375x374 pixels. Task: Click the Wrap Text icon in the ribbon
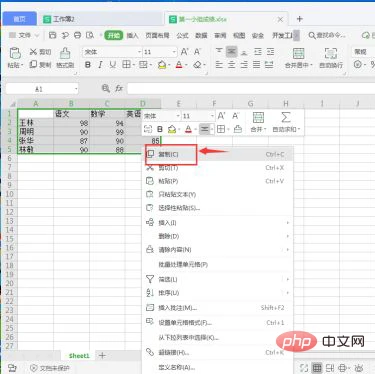(x=331, y=53)
